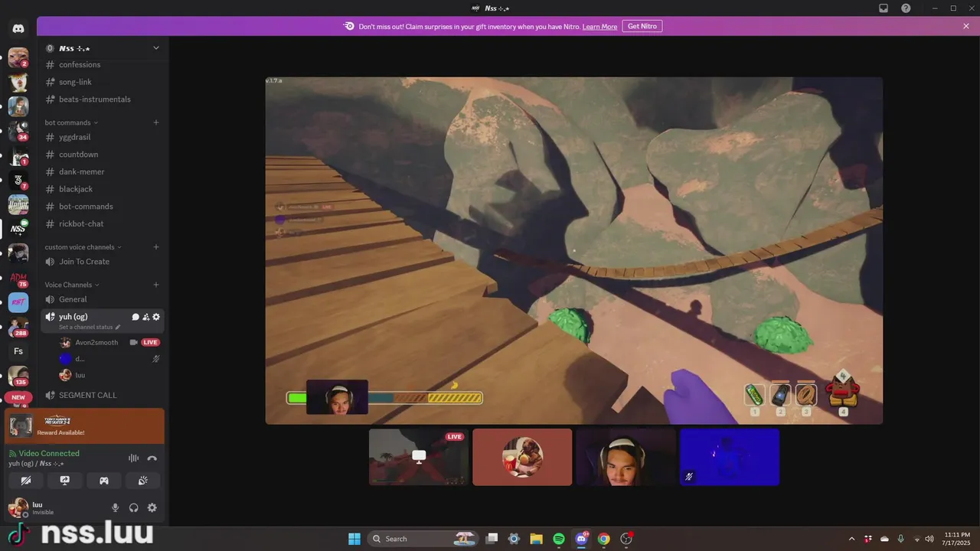Click the taskbar Search box
980x551 pixels.
tap(423, 539)
